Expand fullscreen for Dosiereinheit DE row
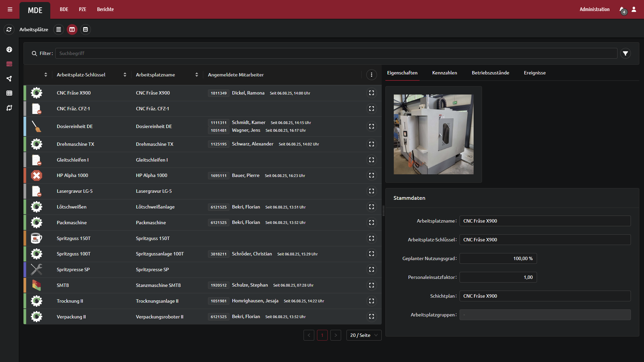The image size is (644, 362). [x=372, y=126]
